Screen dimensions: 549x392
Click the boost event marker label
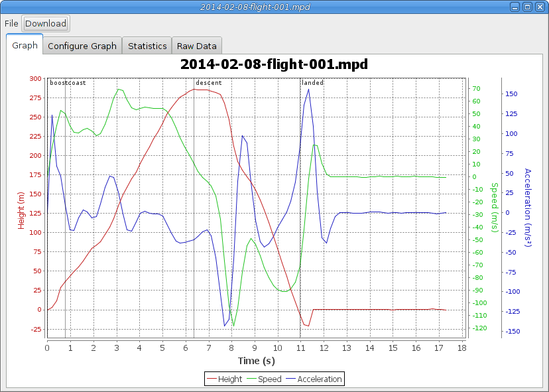(x=58, y=83)
